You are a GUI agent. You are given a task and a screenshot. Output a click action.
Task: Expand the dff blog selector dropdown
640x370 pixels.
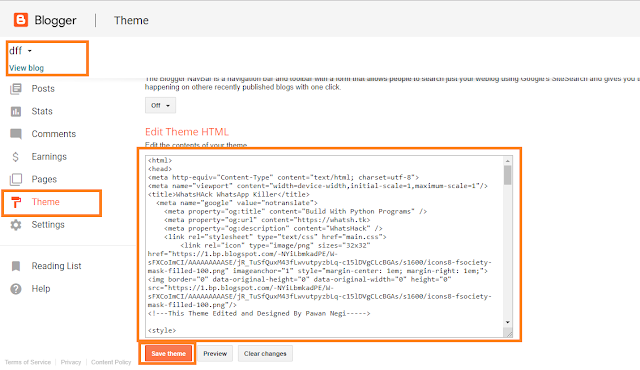point(20,51)
